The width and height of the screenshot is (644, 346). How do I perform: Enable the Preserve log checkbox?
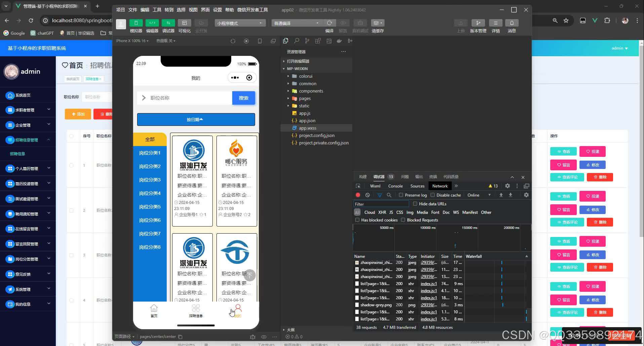click(x=401, y=195)
